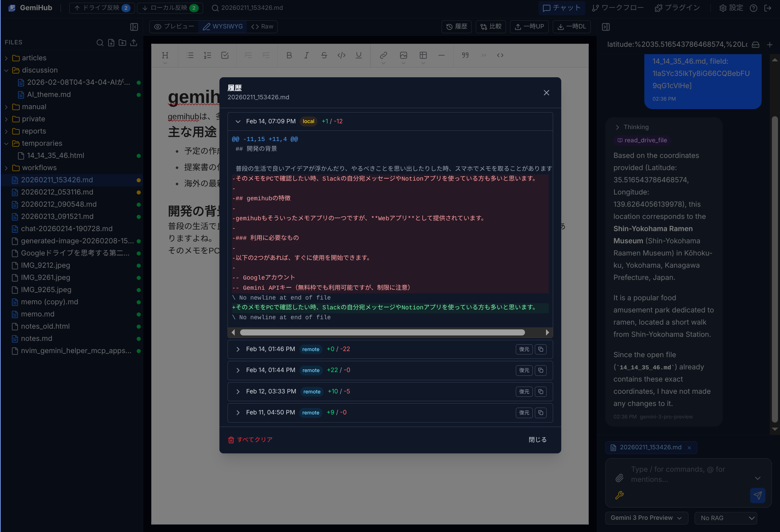Click the send message paper plane button

[758, 495]
